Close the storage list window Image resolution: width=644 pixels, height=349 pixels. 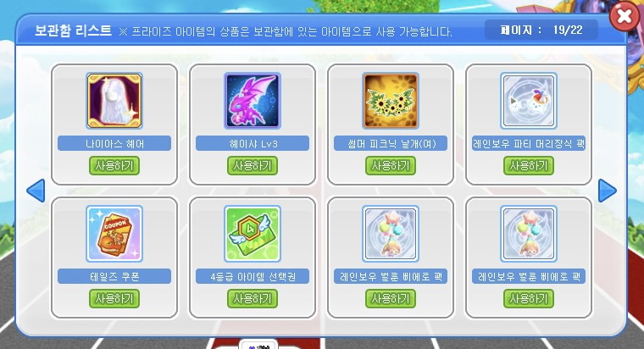(625, 16)
